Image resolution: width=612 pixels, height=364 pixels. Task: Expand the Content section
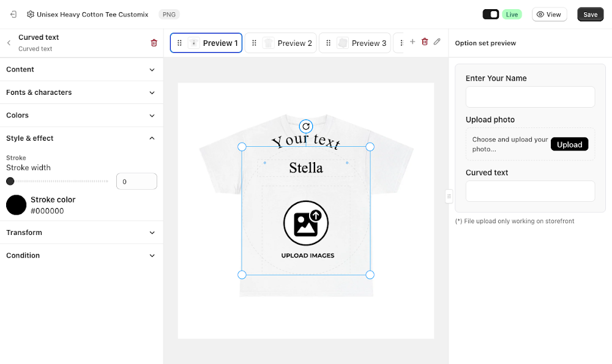coord(81,70)
